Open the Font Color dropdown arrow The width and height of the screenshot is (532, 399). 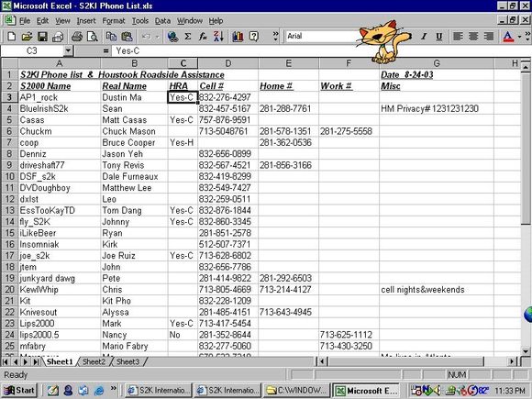click(x=519, y=37)
